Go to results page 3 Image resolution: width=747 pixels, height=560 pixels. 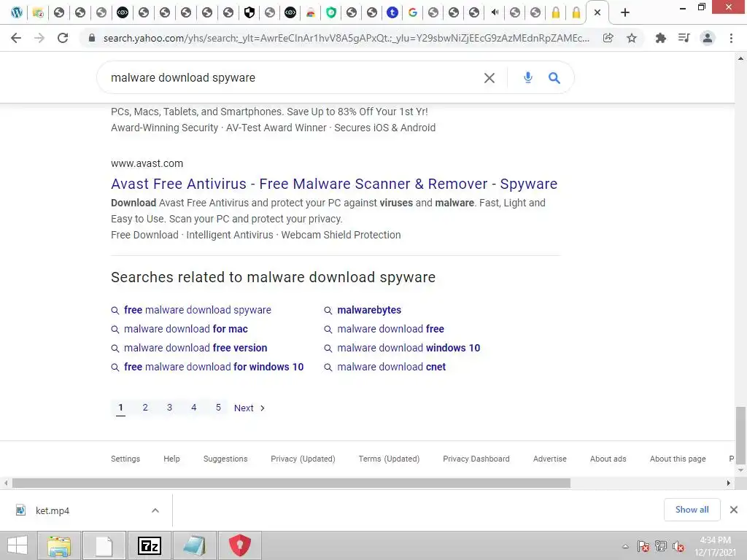169,408
